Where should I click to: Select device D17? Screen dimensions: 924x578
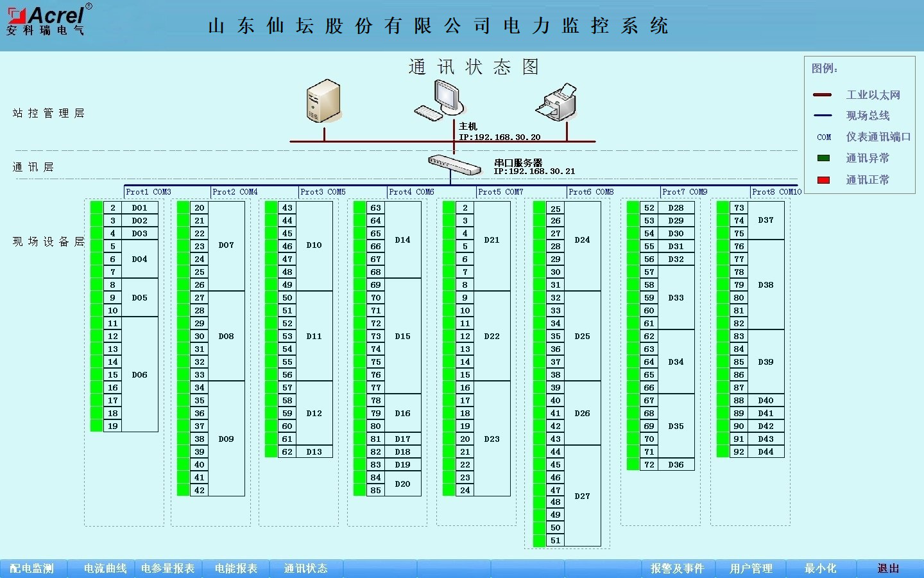(403, 439)
